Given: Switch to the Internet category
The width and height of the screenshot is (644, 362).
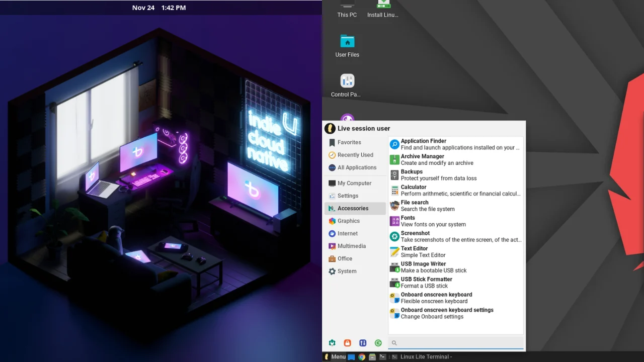Looking at the screenshot, I should 355,233.
